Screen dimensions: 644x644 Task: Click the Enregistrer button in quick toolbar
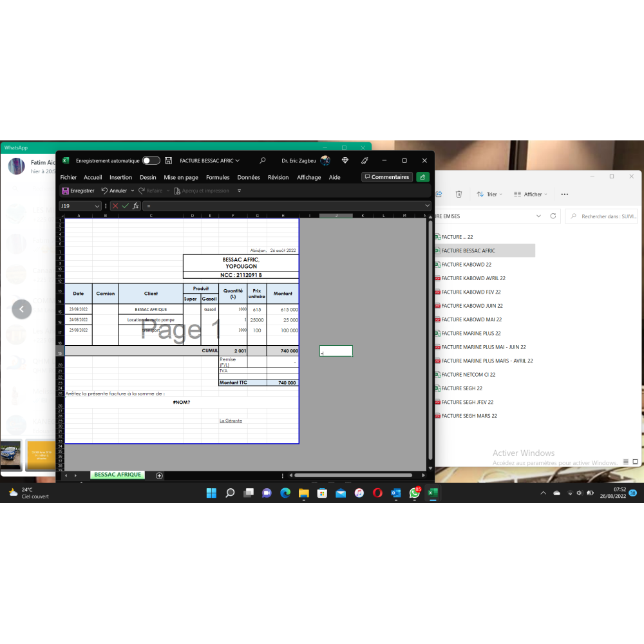[x=78, y=191]
